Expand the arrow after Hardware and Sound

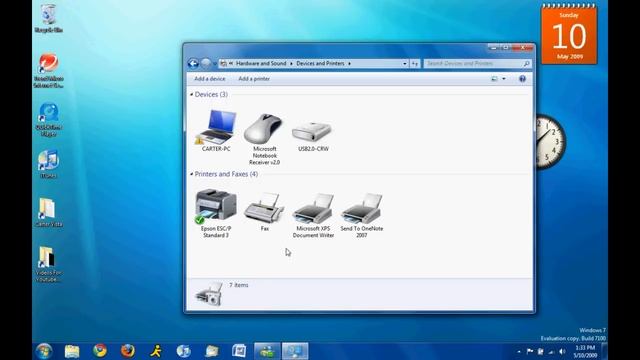[x=291, y=64]
